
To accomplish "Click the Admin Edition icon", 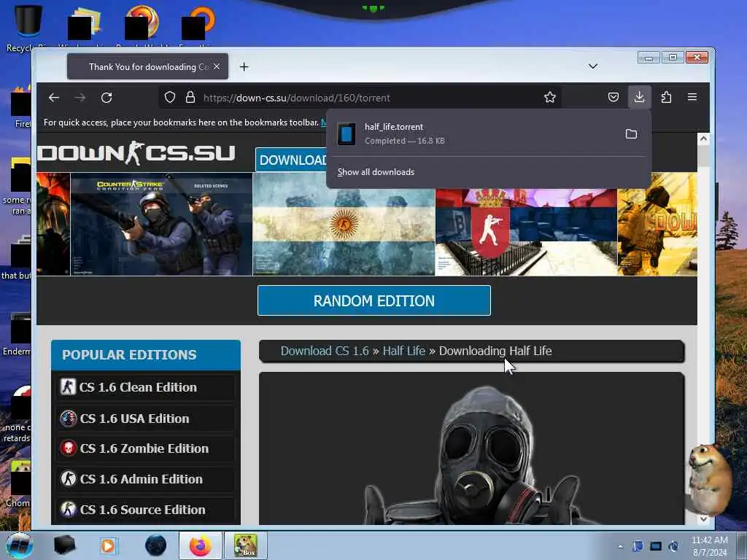I will pos(68,478).
